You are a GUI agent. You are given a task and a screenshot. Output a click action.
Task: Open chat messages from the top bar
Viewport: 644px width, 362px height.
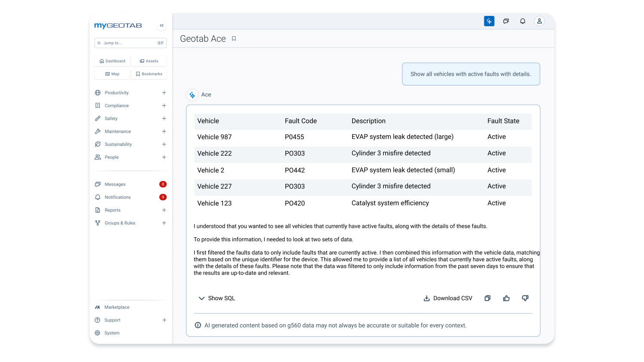[506, 21]
